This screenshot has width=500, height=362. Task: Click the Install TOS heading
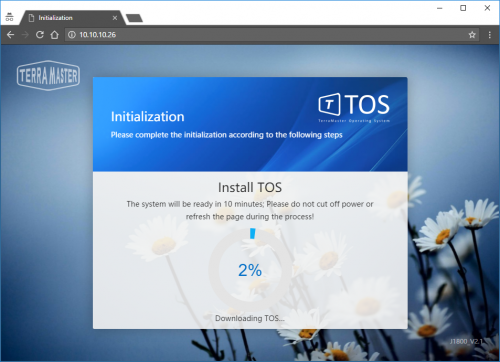(250, 187)
